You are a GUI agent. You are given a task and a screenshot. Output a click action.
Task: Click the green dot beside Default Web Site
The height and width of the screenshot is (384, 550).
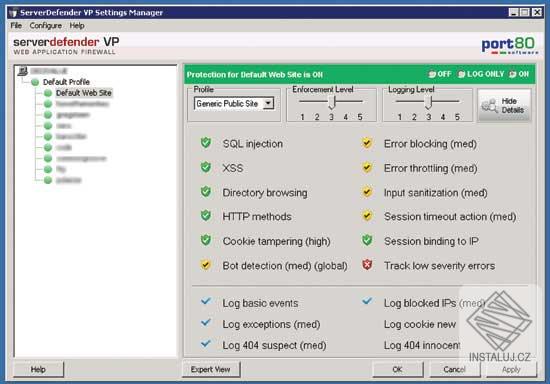(48, 93)
